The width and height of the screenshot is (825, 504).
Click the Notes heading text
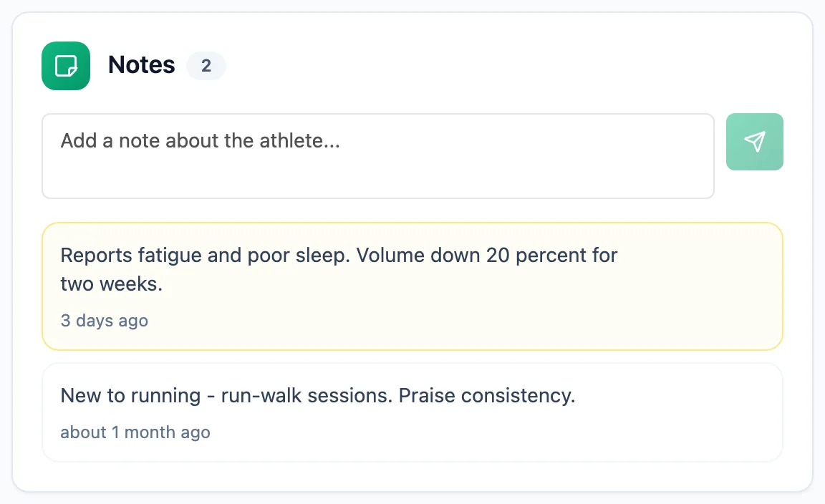coord(142,65)
